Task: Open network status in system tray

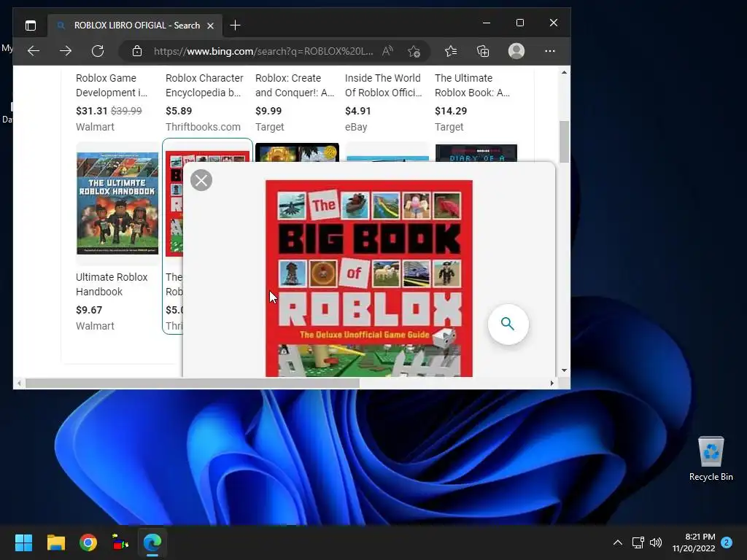Action: click(638, 542)
